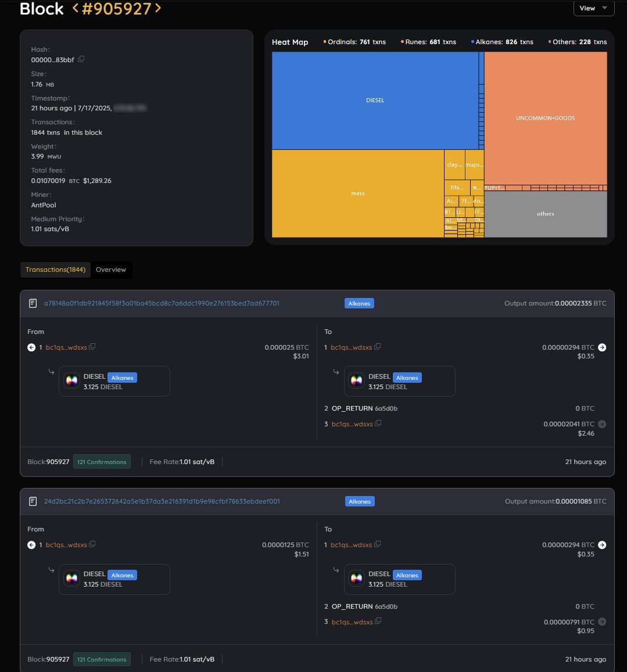Click the Ordinals: 761 txns legend
This screenshot has height=672, width=627.
pyautogui.click(x=354, y=42)
